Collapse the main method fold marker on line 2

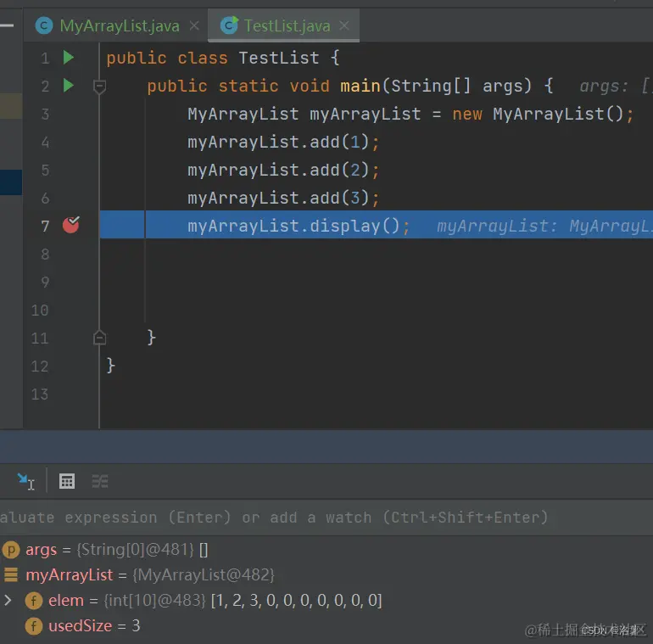point(99,87)
